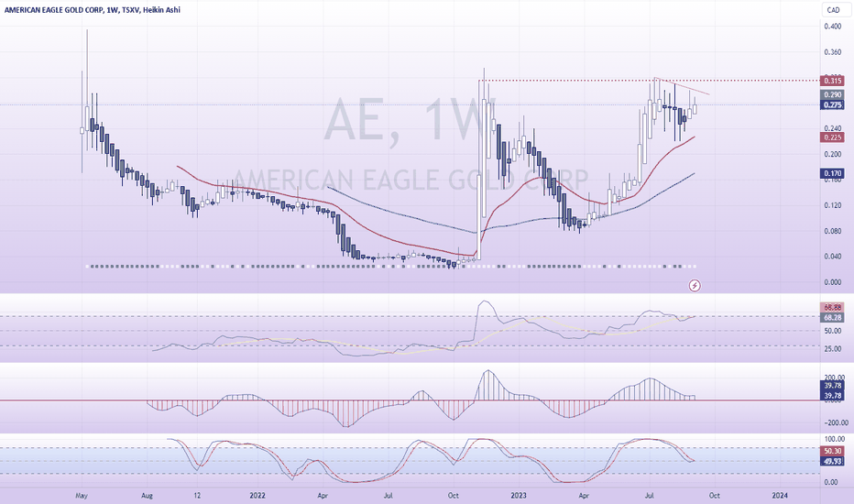Viewport: 854px width, 504px height.
Task: Click the 2023 label on time axis
Action: point(519,495)
